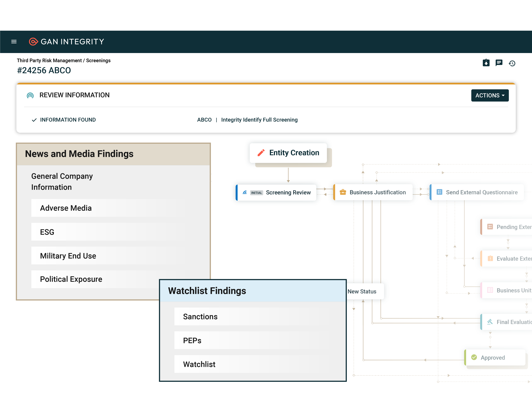
Task: Click the Send External Questionnaire card icon
Action: [439, 192]
